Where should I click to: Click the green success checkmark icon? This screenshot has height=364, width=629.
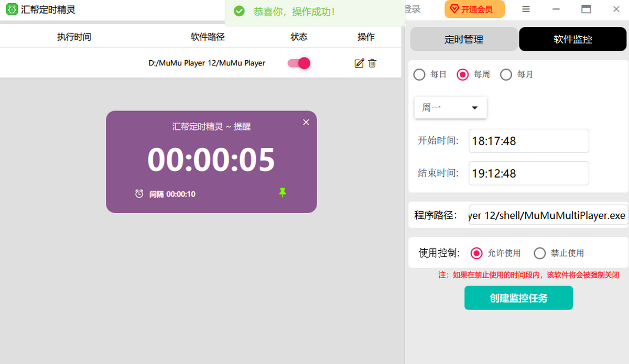point(239,12)
